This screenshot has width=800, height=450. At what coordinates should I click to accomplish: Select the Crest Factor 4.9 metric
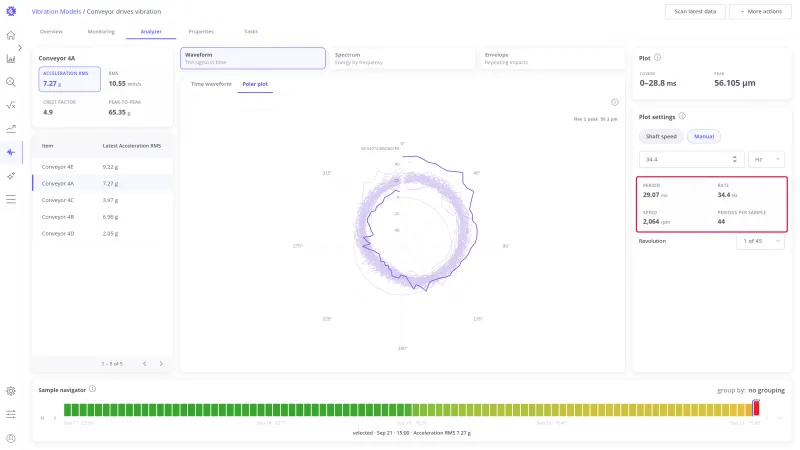(x=69, y=108)
